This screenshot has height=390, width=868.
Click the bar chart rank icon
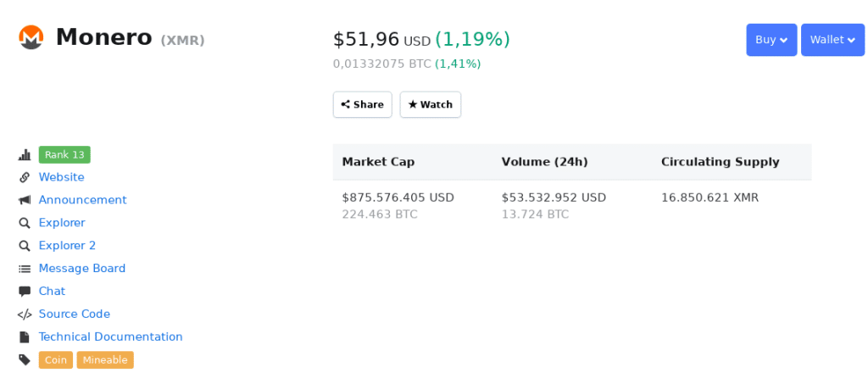pos(25,155)
